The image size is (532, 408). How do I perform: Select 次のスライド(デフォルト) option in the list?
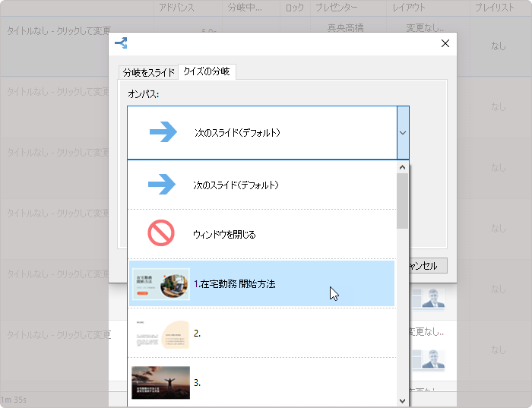click(x=236, y=185)
